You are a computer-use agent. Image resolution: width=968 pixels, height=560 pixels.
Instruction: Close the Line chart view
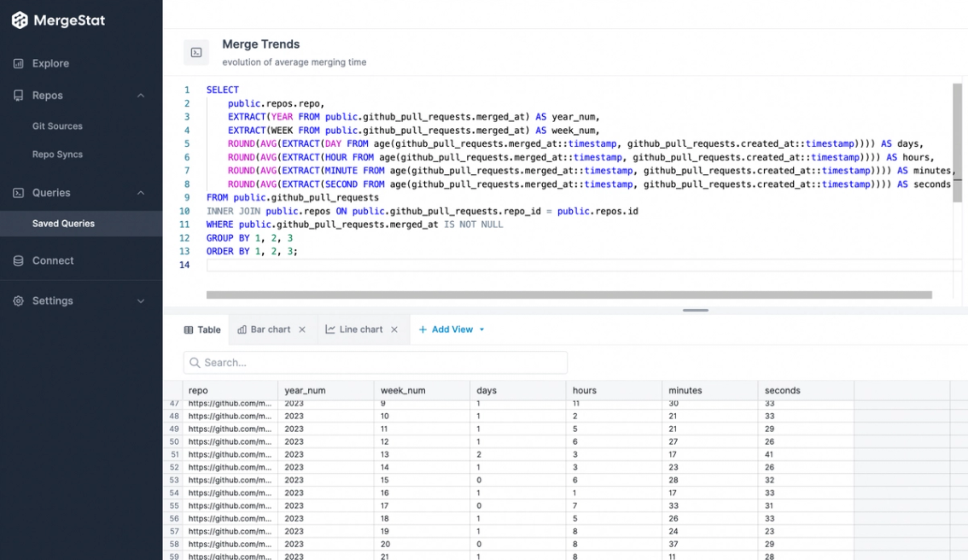(x=394, y=329)
